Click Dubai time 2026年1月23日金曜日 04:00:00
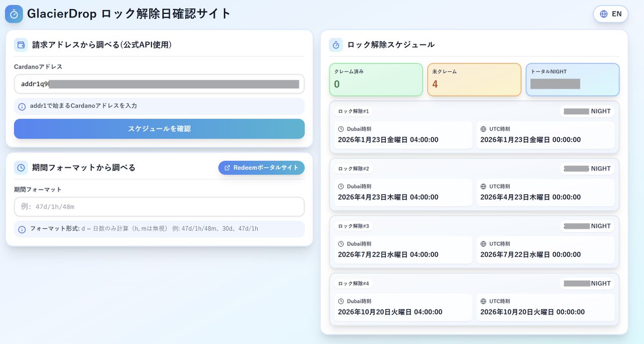Screen dimensions: 644x344 click(x=388, y=140)
